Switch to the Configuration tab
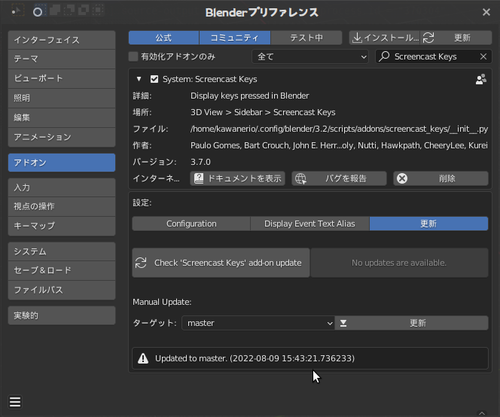The height and width of the screenshot is (417, 500). pos(191,224)
